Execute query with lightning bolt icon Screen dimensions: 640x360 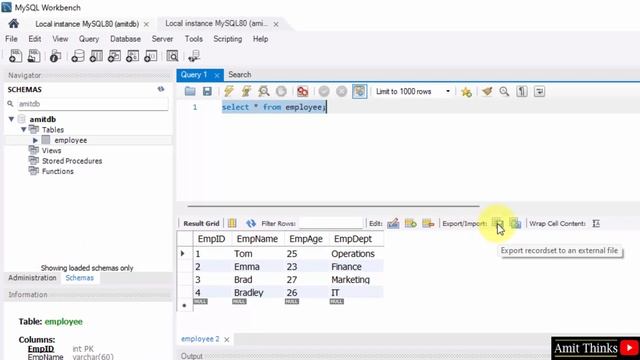229,91
